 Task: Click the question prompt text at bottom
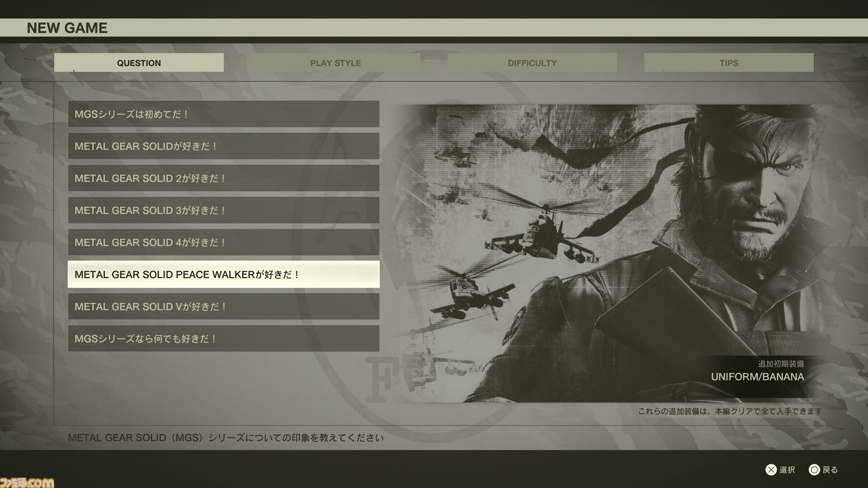[x=226, y=437]
